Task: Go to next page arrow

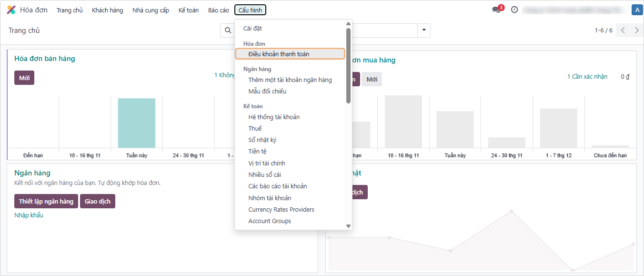Action: (636, 31)
